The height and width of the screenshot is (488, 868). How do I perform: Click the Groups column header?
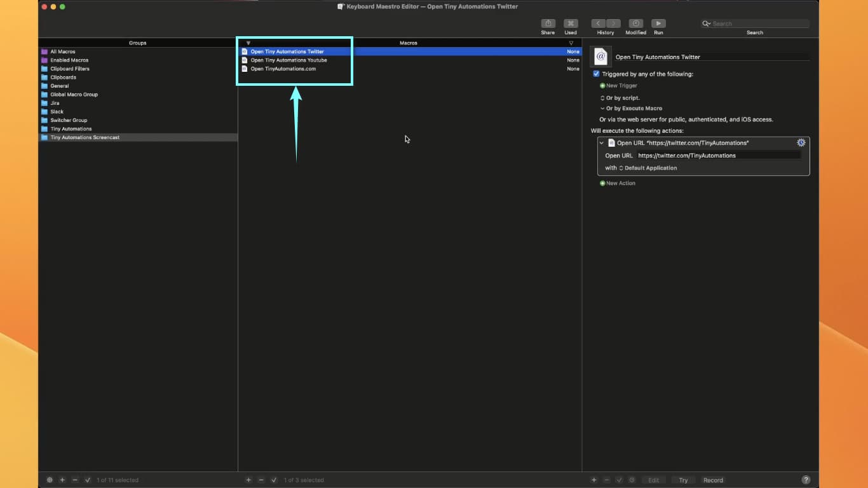click(x=138, y=43)
